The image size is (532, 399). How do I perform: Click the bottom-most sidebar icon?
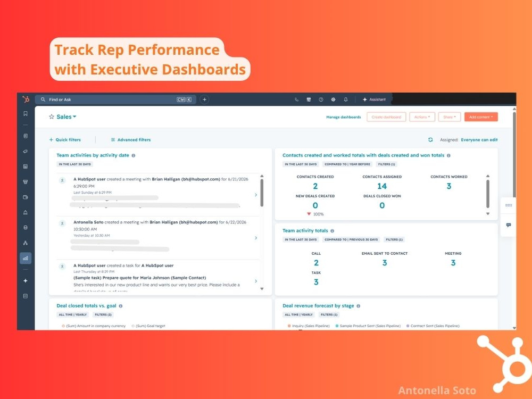26,296
